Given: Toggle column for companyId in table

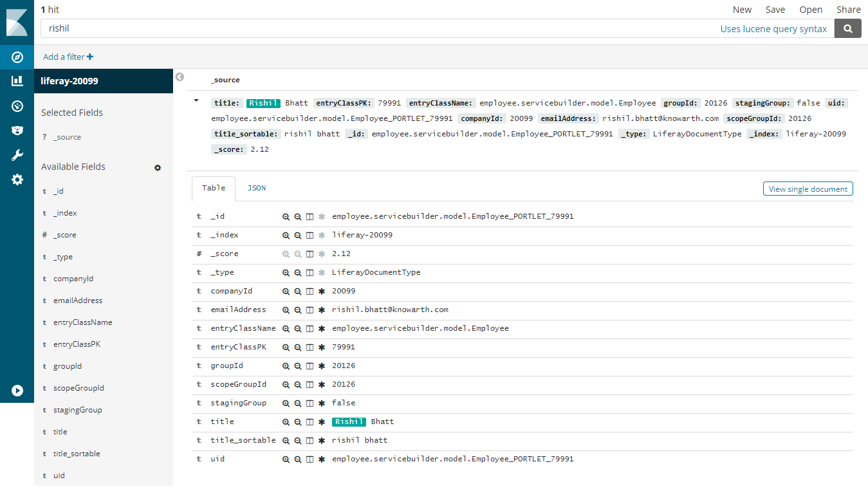Looking at the screenshot, I should pos(309,292).
